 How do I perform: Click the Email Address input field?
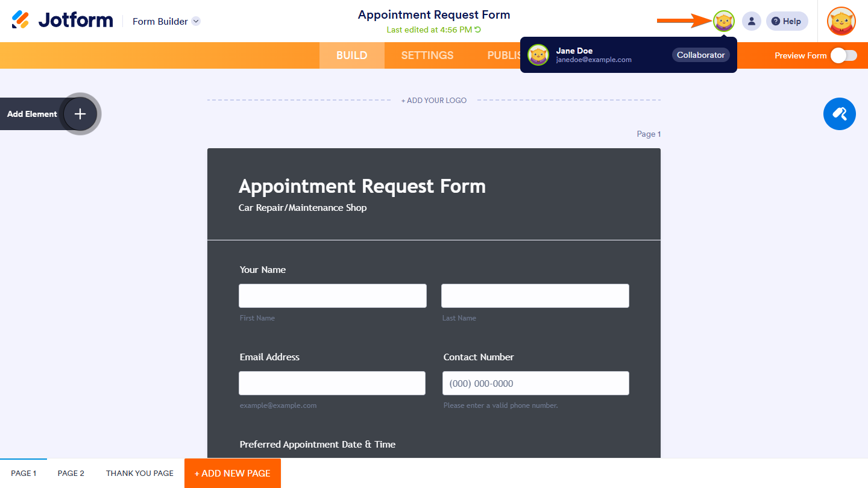(x=332, y=383)
